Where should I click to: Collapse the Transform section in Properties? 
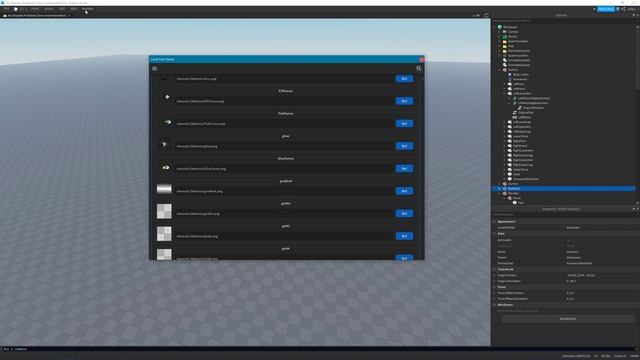pyautogui.click(x=495, y=269)
